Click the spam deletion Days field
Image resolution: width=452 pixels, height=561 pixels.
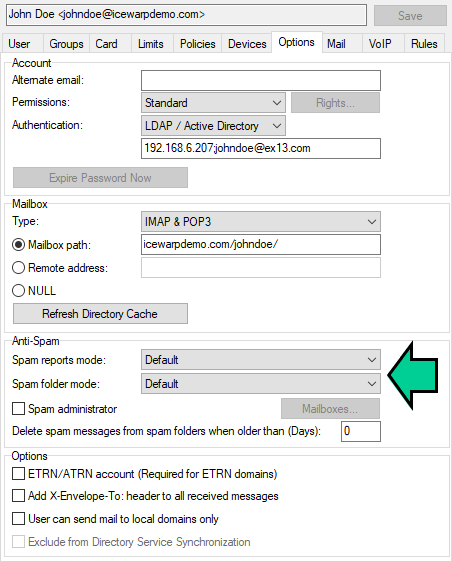(361, 431)
